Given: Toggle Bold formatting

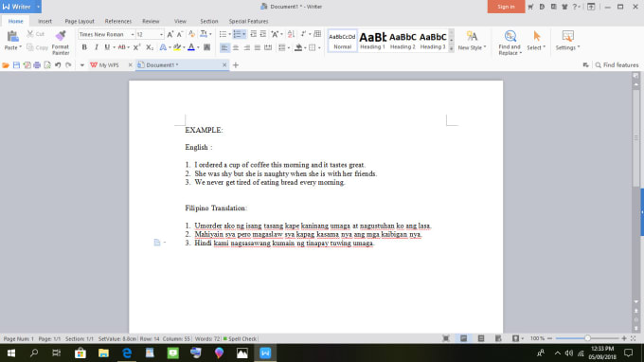Looking at the screenshot, I should [84, 47].
